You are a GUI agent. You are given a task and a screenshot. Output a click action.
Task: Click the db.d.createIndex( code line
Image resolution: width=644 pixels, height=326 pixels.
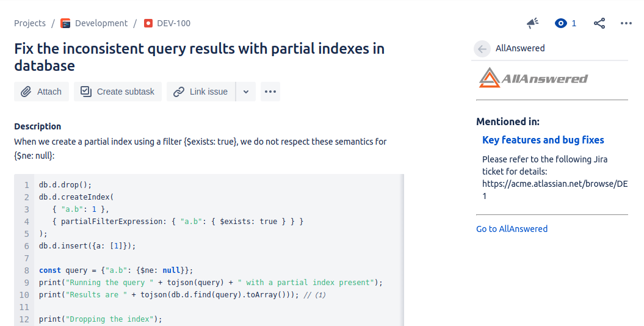pyautogui.click(x=76, y=197)
